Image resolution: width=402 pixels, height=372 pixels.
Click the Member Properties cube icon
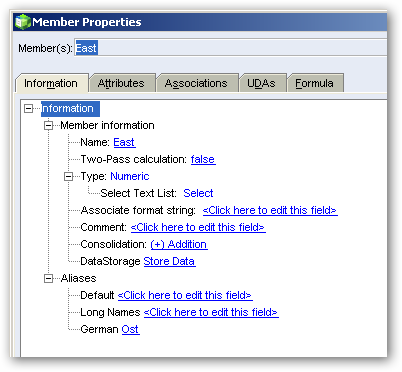[23, 22]
